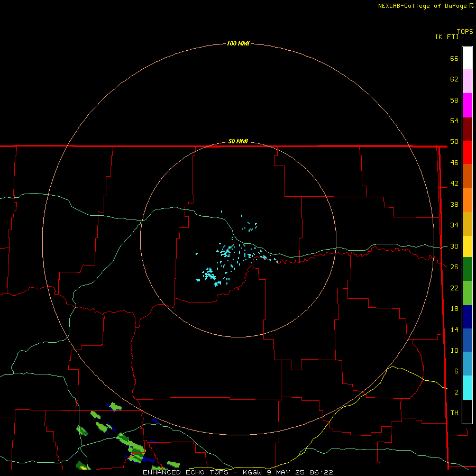Click the "[K FT]" units label
Image resolution: width=476 pixels, height=476 pixels.
pos(447,37)
